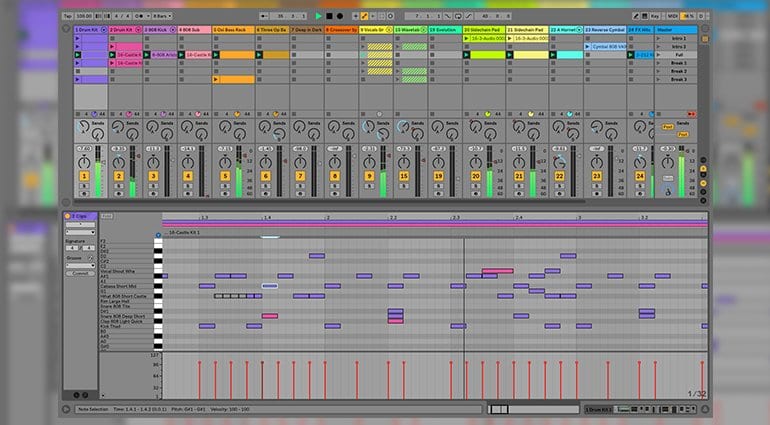770x425 pixels.
Task: Select the 4 808 Sub track header
Action: pos(194,30)
